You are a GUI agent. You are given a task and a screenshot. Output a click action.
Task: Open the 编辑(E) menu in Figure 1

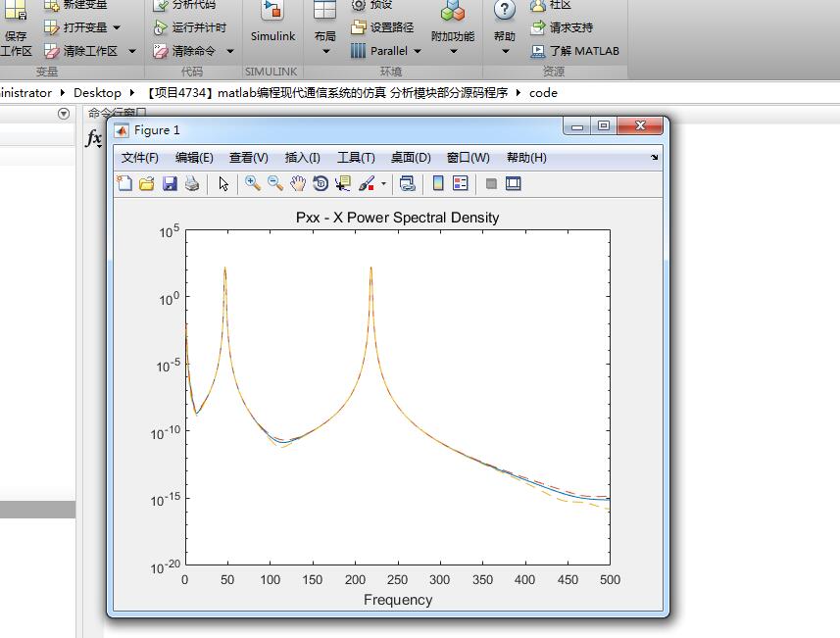click(194, 158)
